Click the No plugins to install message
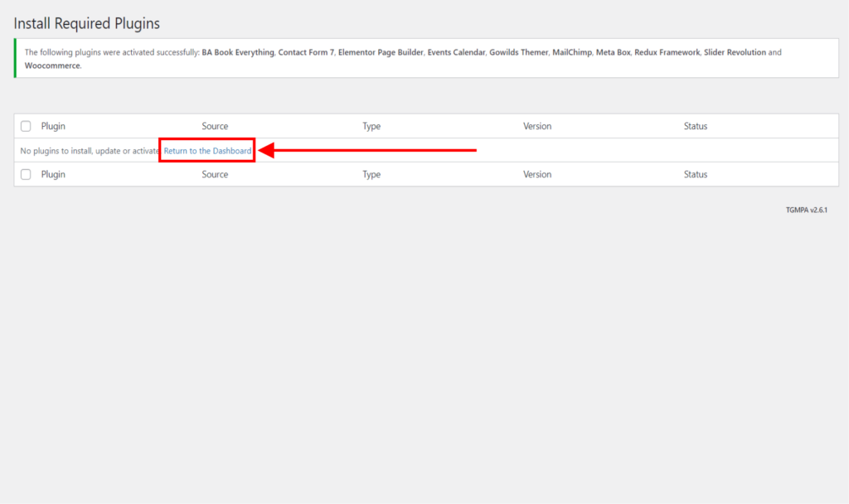The width and height of the screenshot is (849, 504). [90, 151]
